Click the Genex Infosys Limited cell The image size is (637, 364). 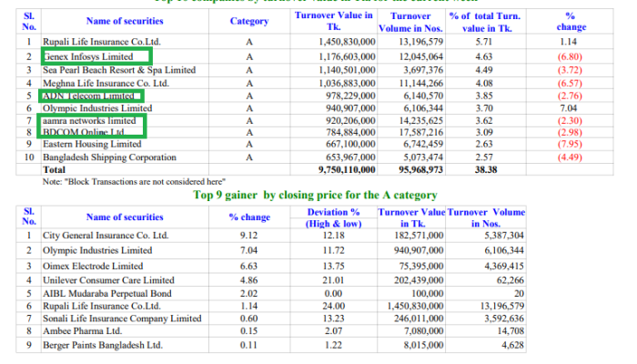point(88,56)
